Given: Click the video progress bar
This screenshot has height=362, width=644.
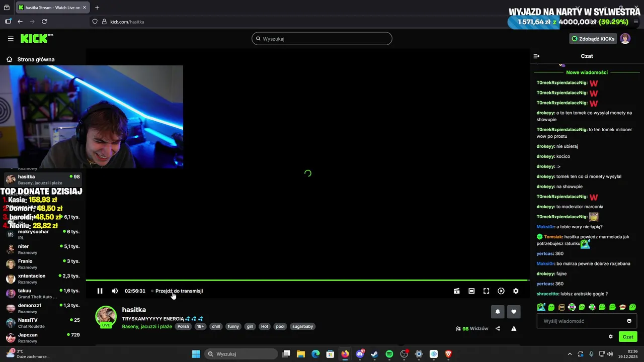Looking at the screenshot, I should pyautogui.click(x=307, y=280).
